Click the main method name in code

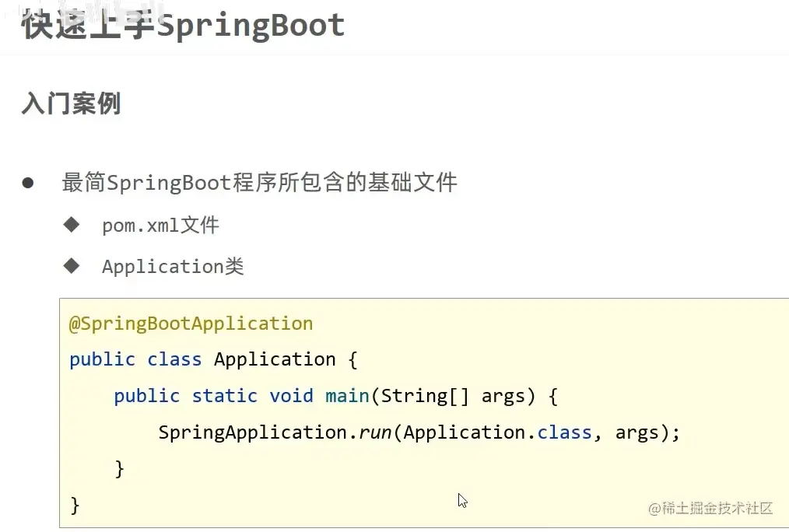[x=347, y=396]
